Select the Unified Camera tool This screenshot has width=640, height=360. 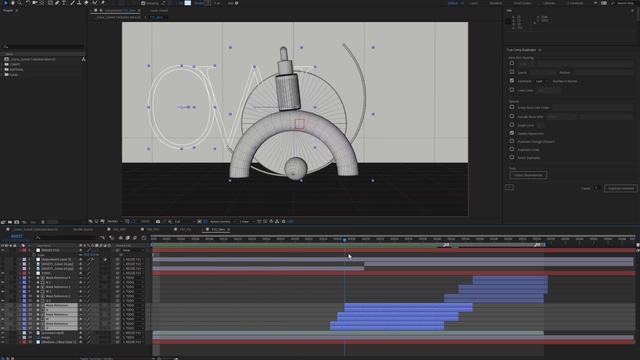click(35, 3)
